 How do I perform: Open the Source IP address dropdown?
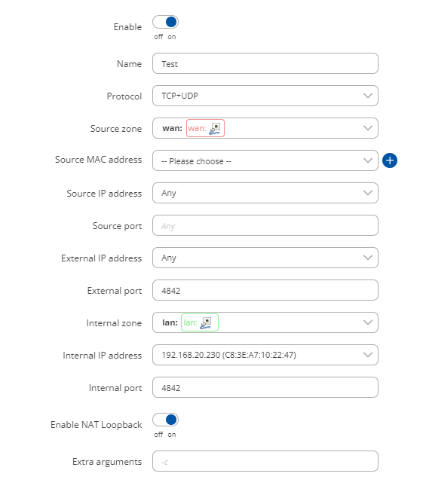tap(265, 193)
